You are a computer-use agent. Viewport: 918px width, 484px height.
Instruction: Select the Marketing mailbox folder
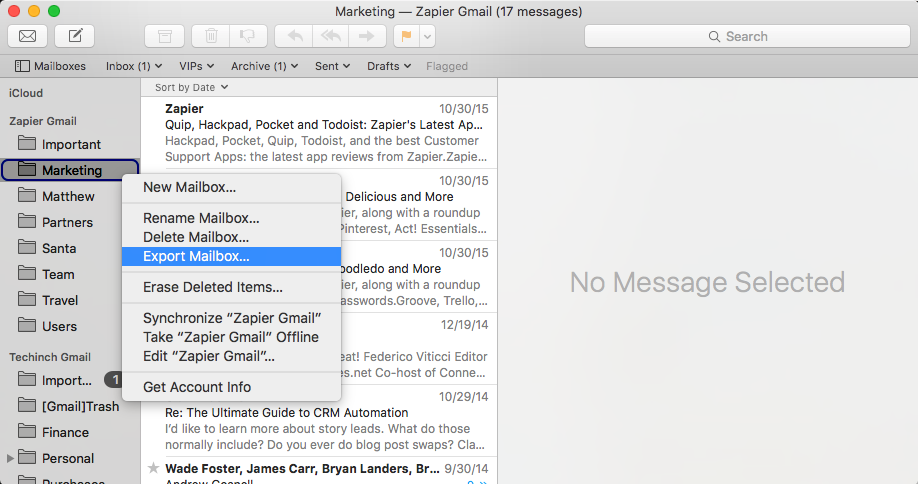70,170
